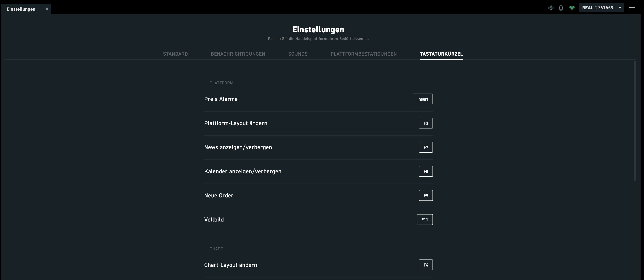Click the dollar transfer icon in top bar
The height and width of the screenshot is (280, 644).
[551, 8]
